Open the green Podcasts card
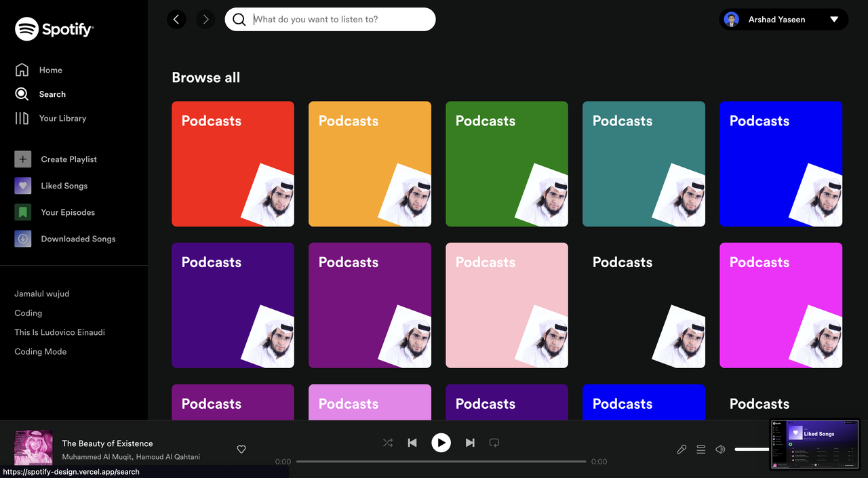Screen dimensions: 868x478 coord(507,164)
